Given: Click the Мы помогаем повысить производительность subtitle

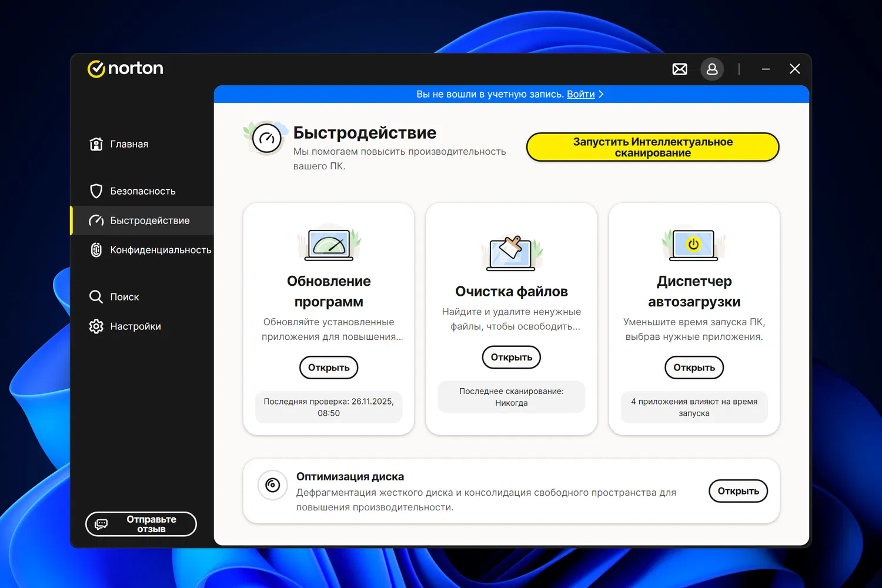Looking at the screenshot, I should (x=400, y=159).
